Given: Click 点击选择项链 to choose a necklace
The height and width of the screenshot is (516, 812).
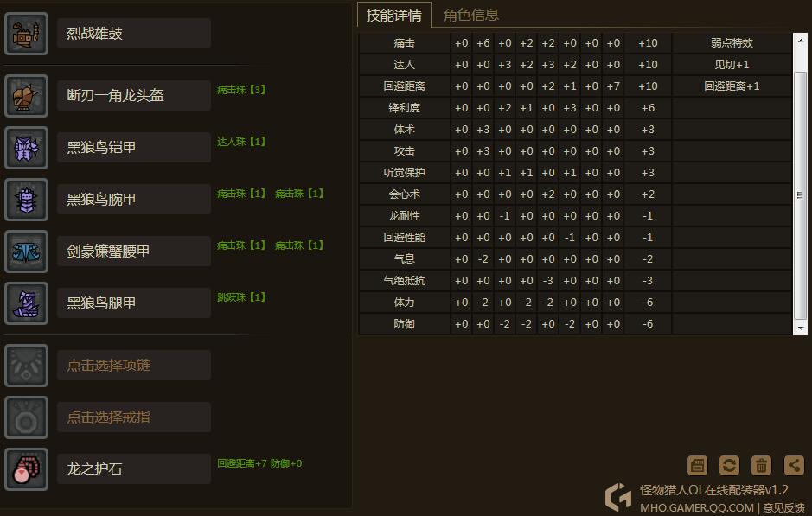Looking at the screenshot, I should (134, 366).
